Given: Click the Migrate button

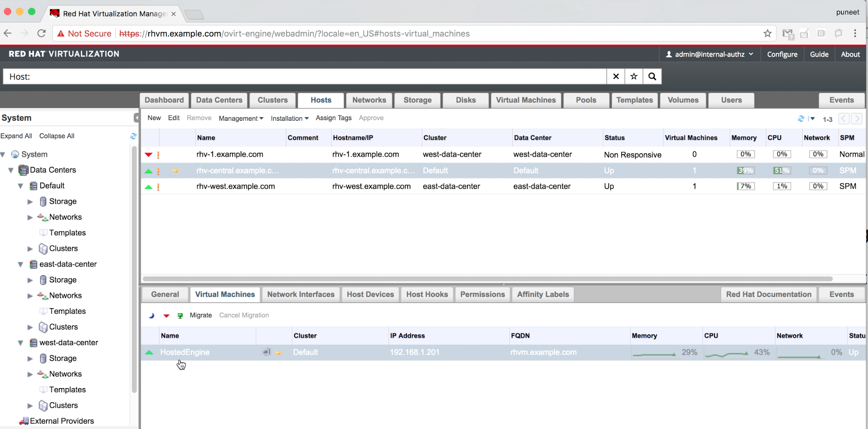Looking at the screenshot, I should [x=201, y=315].
